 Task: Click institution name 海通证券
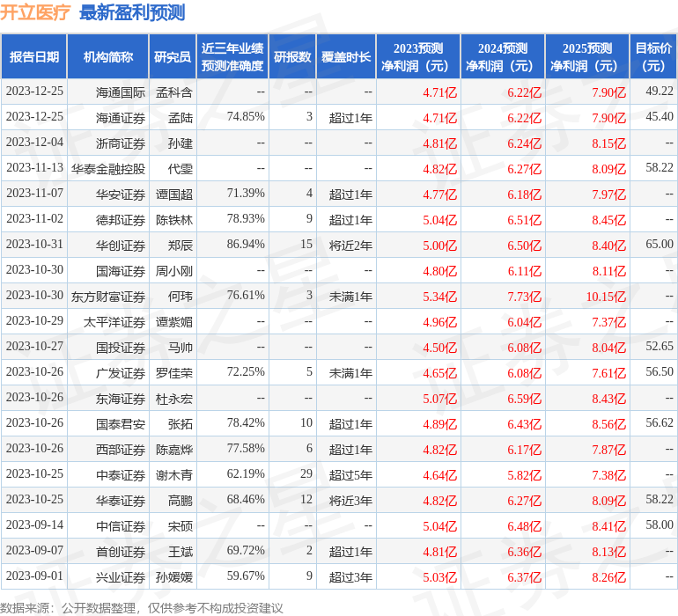point(121,118)
